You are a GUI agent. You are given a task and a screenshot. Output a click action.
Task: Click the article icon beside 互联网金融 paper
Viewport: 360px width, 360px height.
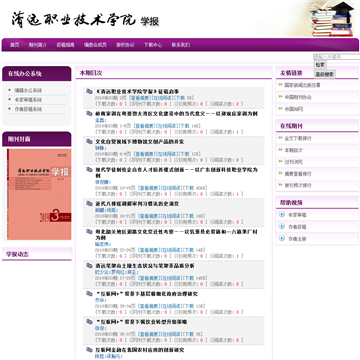[89, 350]
